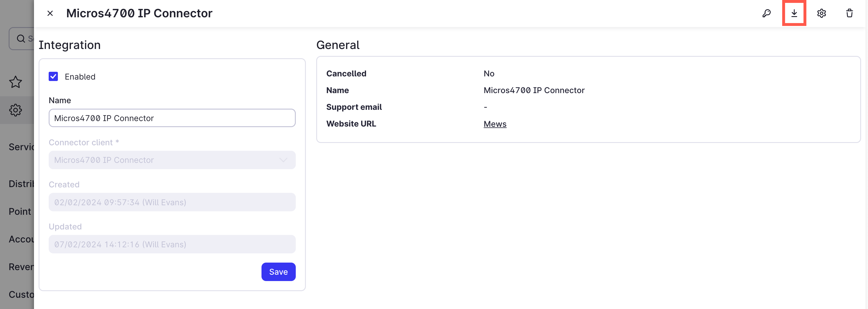Close the Micros4700 IP Connector panel

point(50,14)
